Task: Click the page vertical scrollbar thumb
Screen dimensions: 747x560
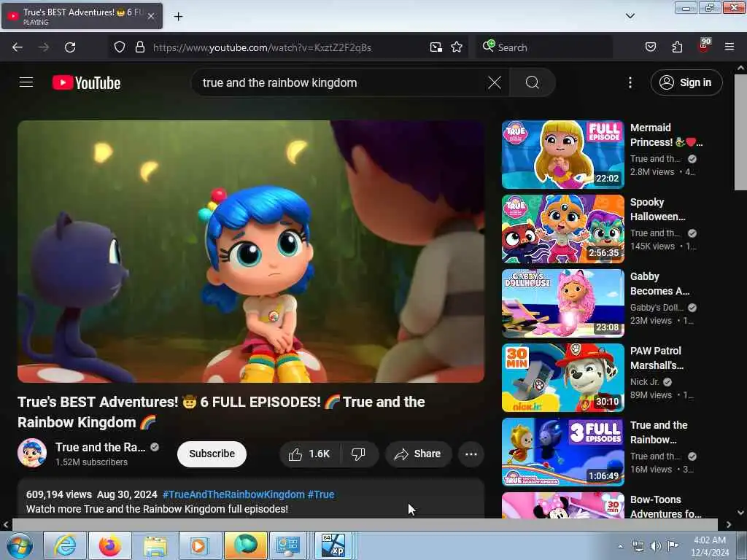Action: (x=740, y=132)
